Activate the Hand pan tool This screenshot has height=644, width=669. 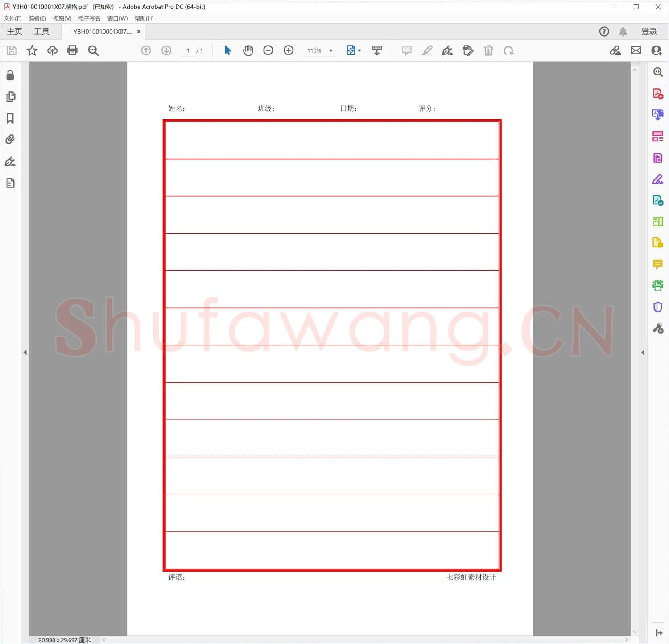click(x=248, y=50)
